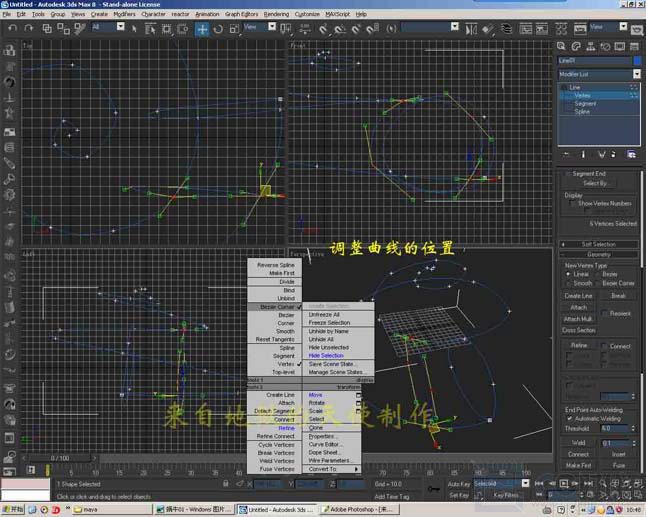Image resolution: width=646 pixels, height=517 pixels.
Task: Toggle the 3D Snaps icon
Action: point(323,29)
